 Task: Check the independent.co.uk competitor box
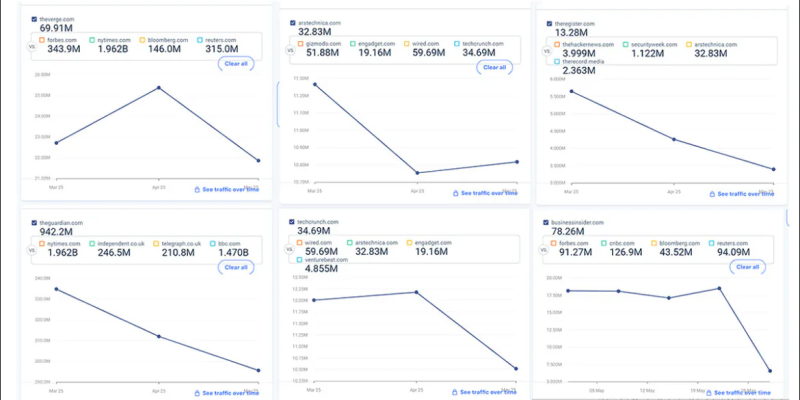[91, 243]
